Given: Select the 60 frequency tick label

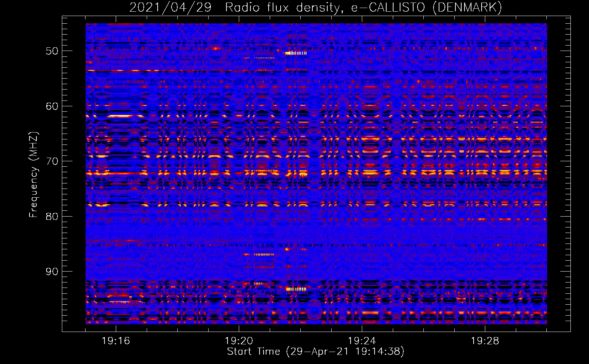Looking at the screenshot, I should coord(52,106).
